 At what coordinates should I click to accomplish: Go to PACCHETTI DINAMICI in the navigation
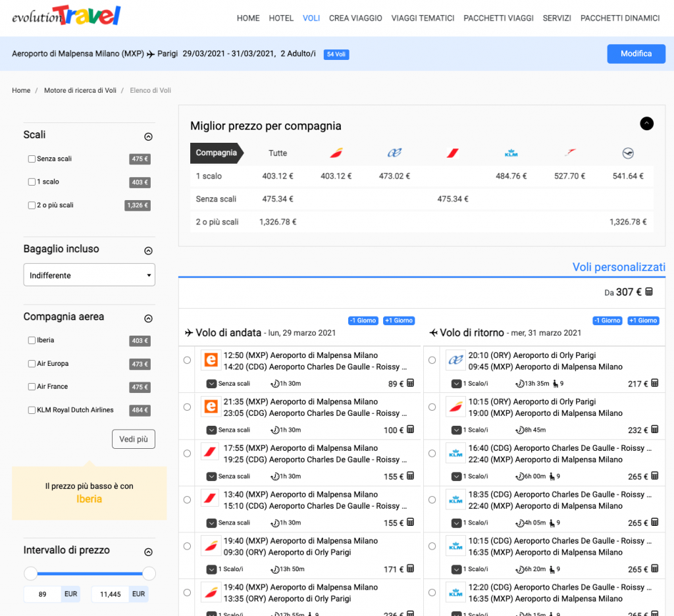(619, 18)
